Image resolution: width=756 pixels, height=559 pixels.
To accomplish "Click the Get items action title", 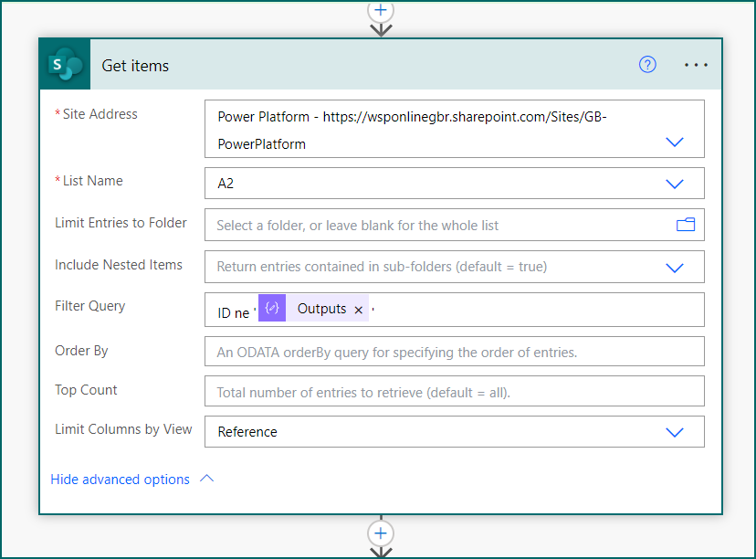I will tap(135, 66).
